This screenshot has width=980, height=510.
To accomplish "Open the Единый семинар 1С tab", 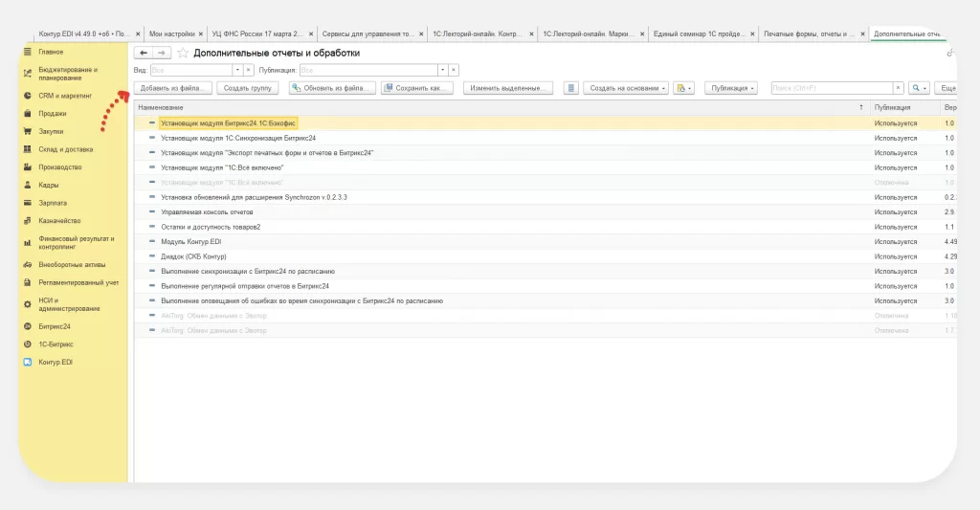I will tap(699, 33).
